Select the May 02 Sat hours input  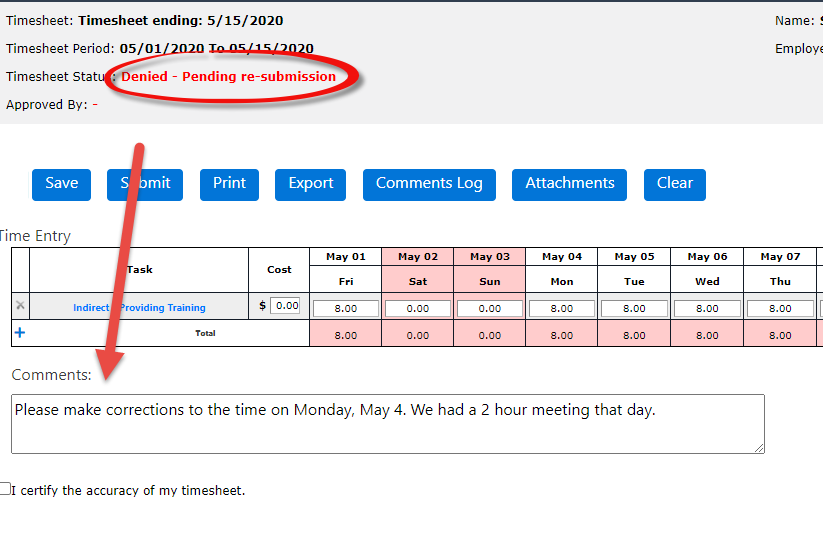418,309
